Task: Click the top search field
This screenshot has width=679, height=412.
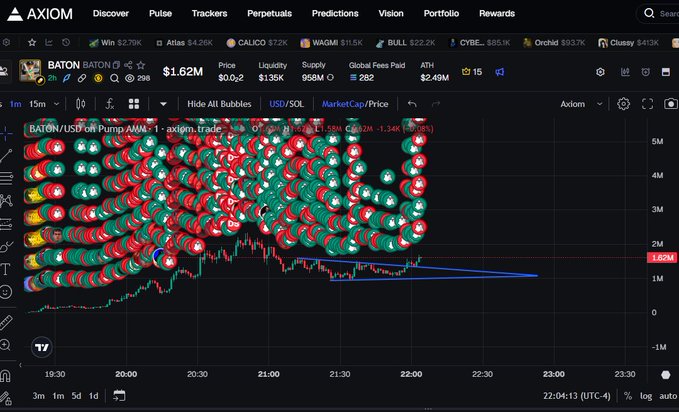Action: pos(658,13)
